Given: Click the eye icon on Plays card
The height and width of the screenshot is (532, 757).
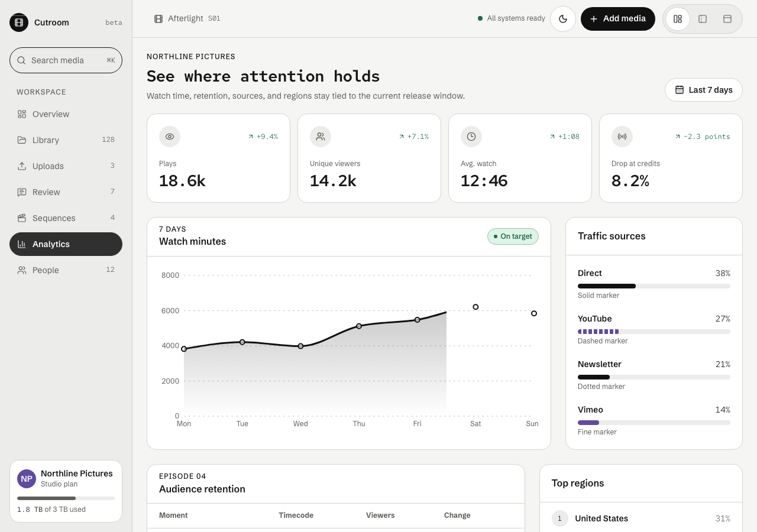Looking at the screenshot, I should pos(170,137).
